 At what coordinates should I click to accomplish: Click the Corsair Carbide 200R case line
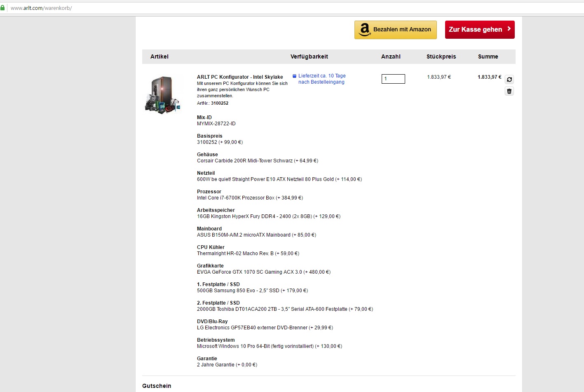click(x=258, y=161)
